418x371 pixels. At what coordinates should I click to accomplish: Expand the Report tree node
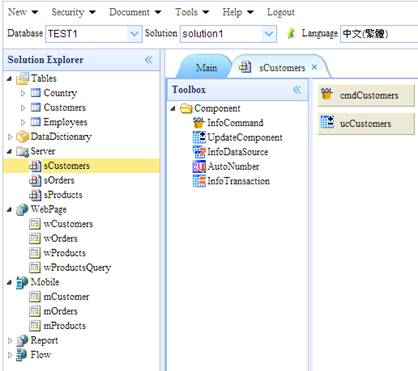[x=10, y=341]
